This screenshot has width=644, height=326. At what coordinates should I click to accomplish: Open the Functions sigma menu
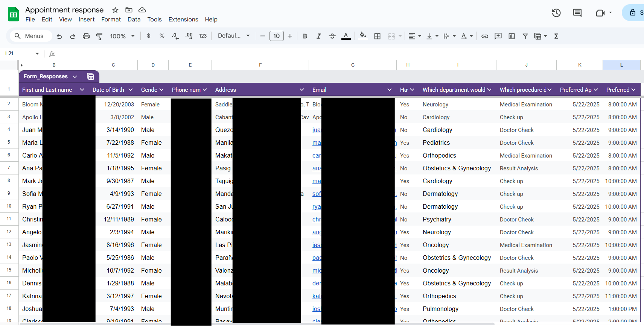pos(556,36)
